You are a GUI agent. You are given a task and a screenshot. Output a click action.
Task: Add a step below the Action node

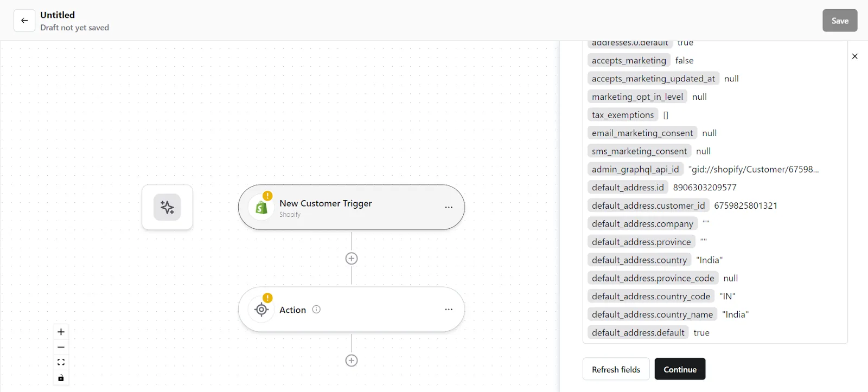pyautogui.click(x=352, y=361)
